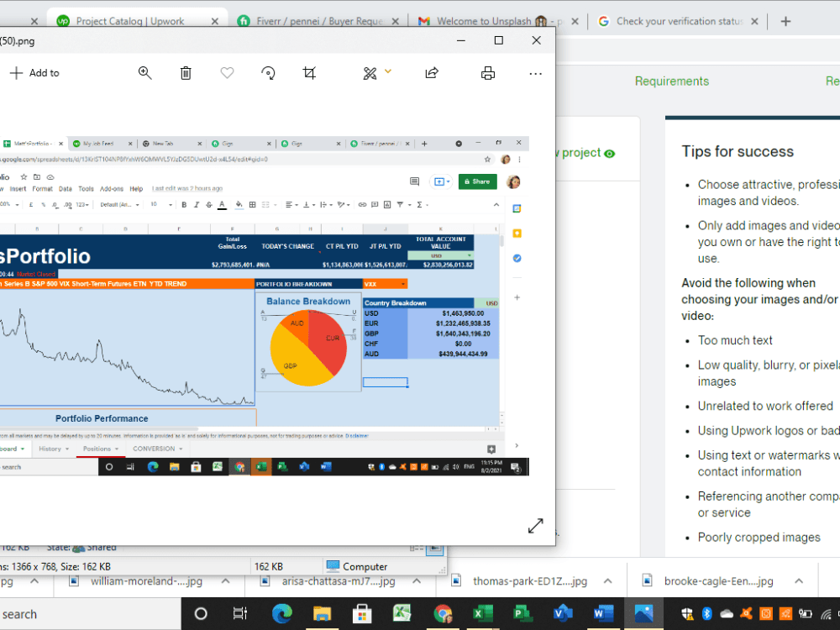This screenshot has width=840, height=630.
Task: Open the Requirements step on Upwork page
Action: 672,81
